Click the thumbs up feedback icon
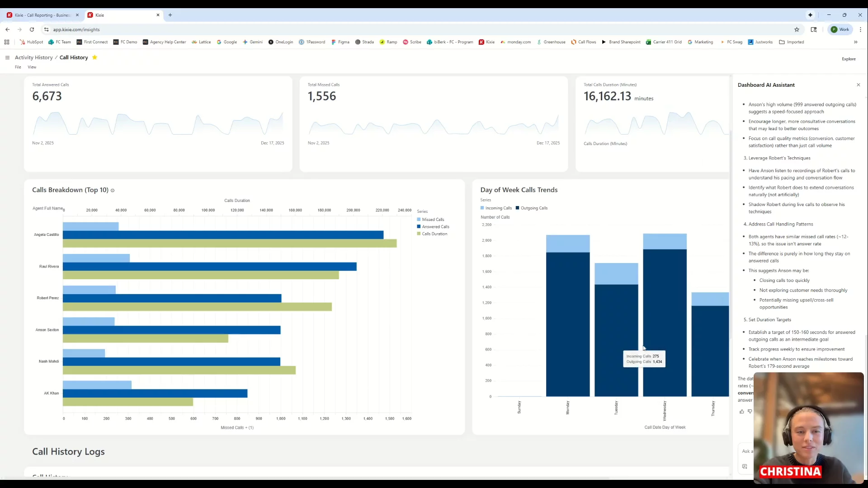 [741, 412]
